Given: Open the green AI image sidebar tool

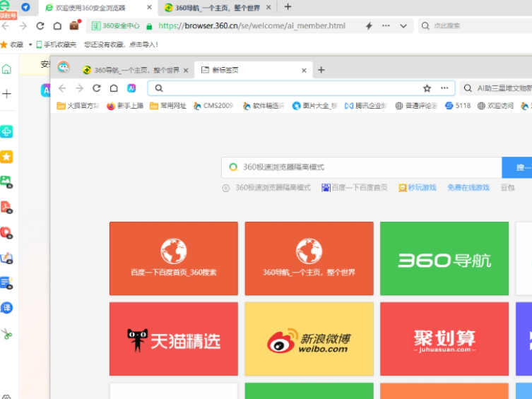Looking at the screenshot, I should point(6,181).
